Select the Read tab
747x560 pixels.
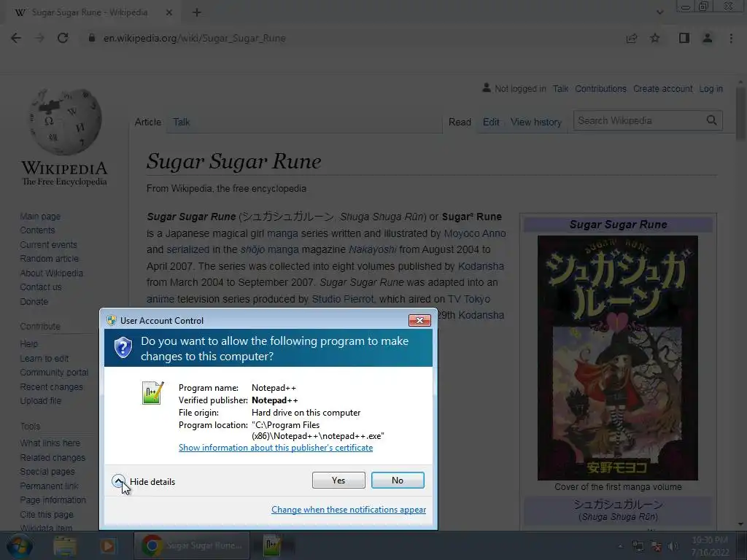tap(460, 122)
